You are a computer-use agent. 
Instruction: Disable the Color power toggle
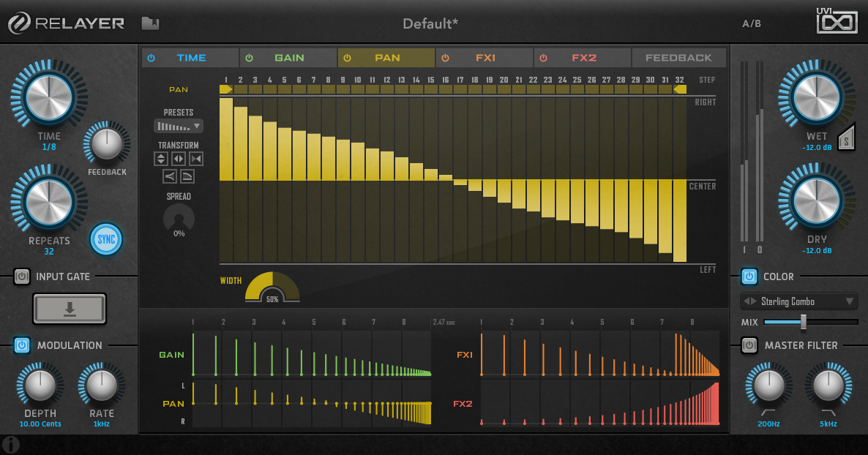(x=749, y=277)
